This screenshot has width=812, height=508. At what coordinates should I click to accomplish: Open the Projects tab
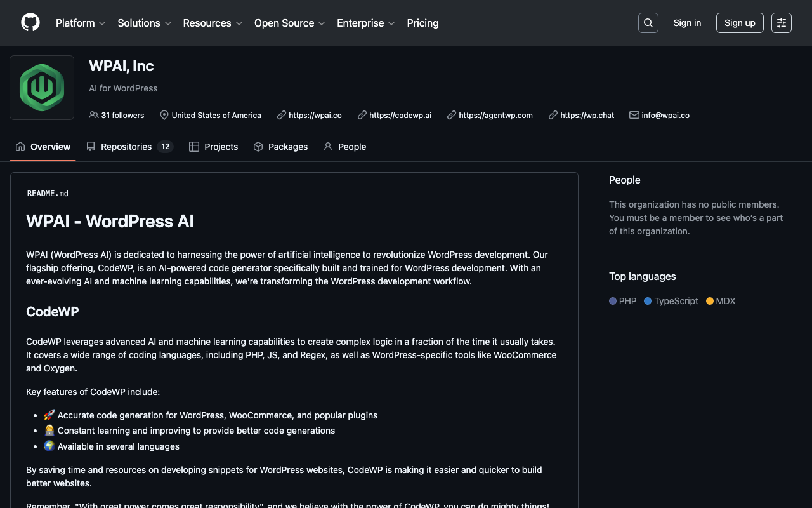coord(214,147)
